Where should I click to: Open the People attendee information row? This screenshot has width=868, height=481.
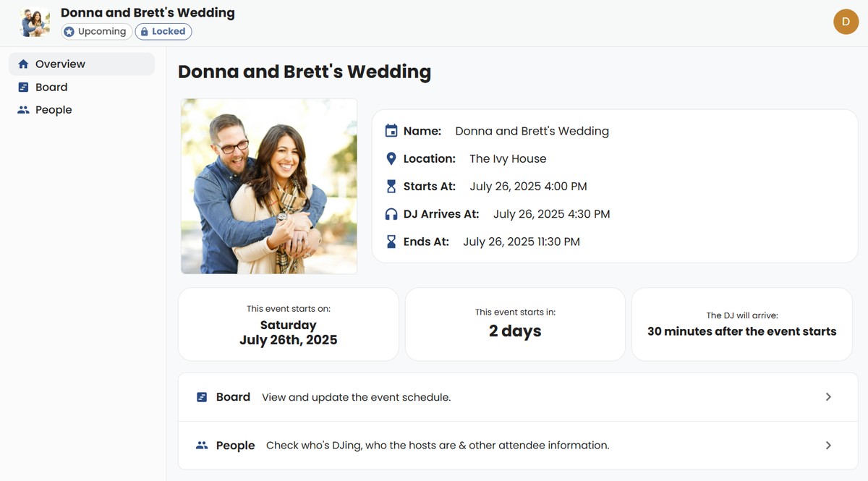click(518, 446)
